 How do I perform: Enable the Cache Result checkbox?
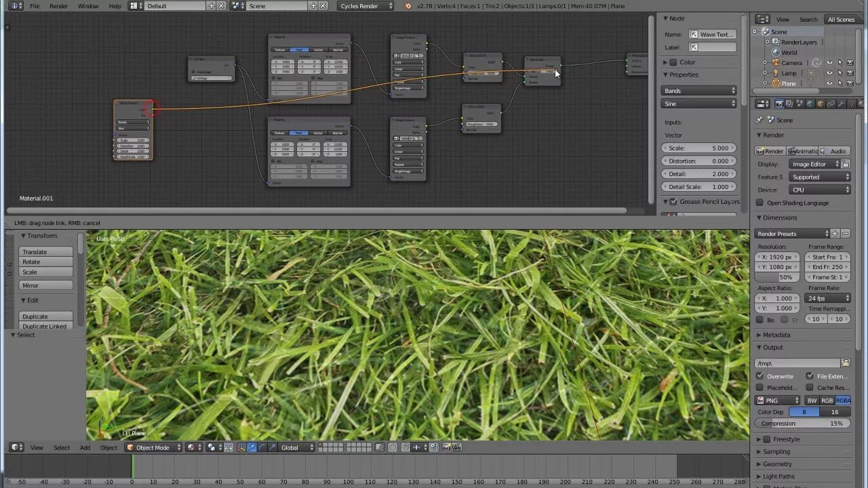tap(810, 388)
